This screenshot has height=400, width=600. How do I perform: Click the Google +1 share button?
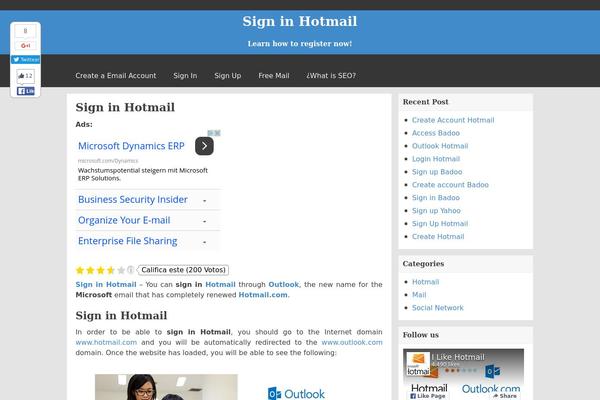(25, 46)
